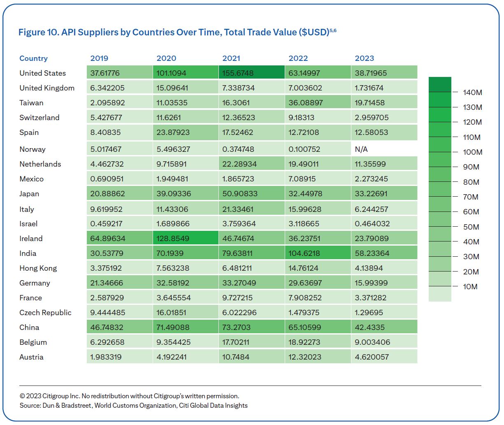Select India 2022 cell showing 104.6218

tap(318, 253)
